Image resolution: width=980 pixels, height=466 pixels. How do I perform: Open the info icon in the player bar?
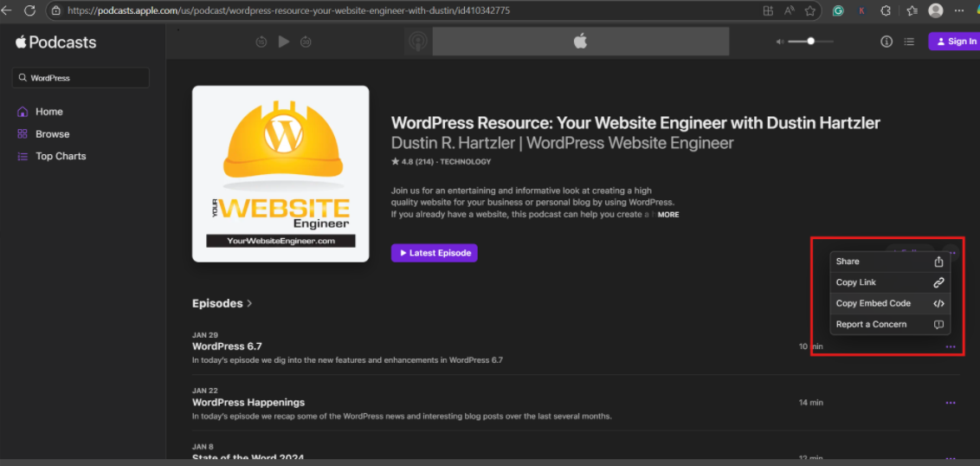887,42
